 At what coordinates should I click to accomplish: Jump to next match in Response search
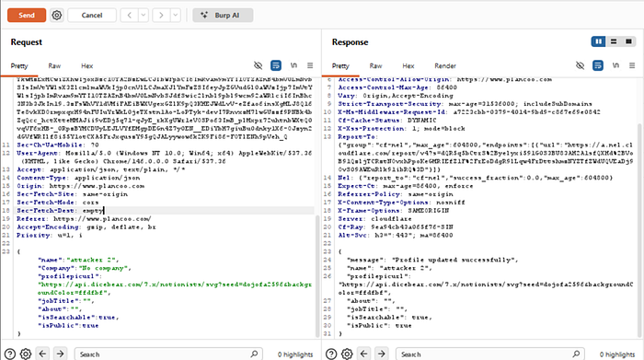(x=382, y=354)
